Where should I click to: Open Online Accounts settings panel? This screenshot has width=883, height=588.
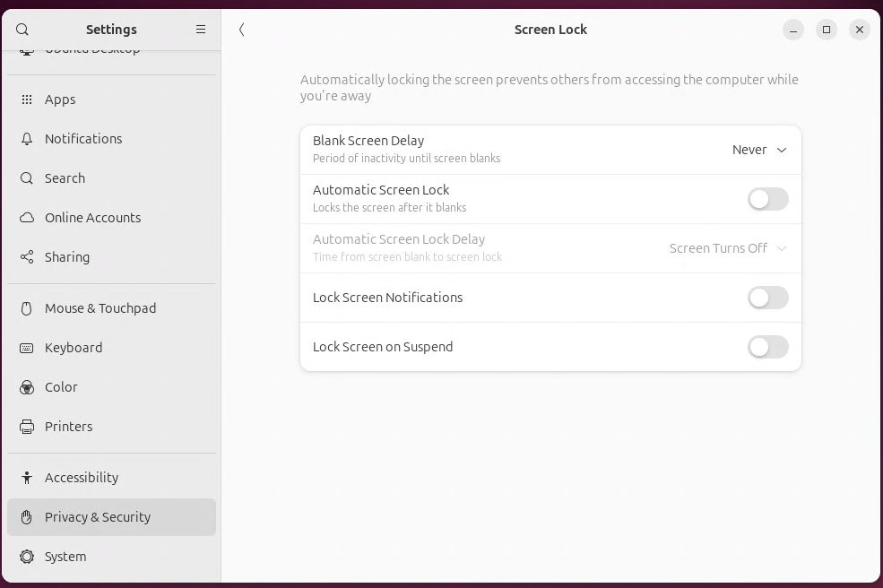[92, 218]
